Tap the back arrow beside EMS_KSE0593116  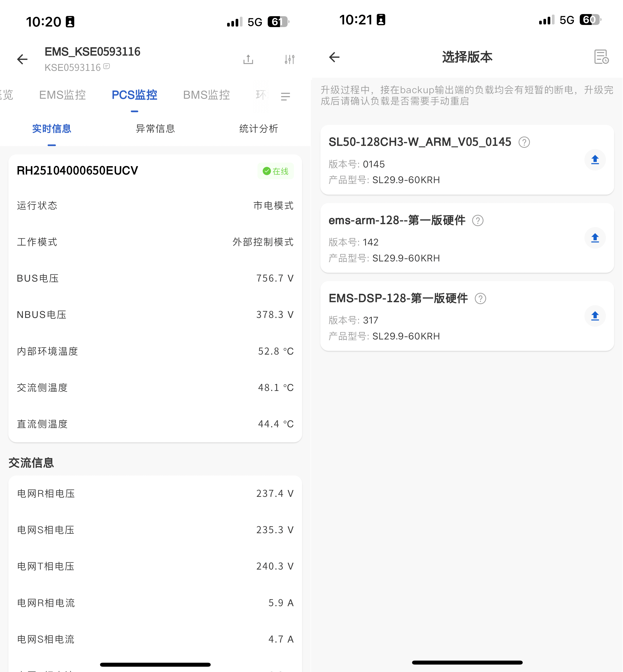(22, 59)
